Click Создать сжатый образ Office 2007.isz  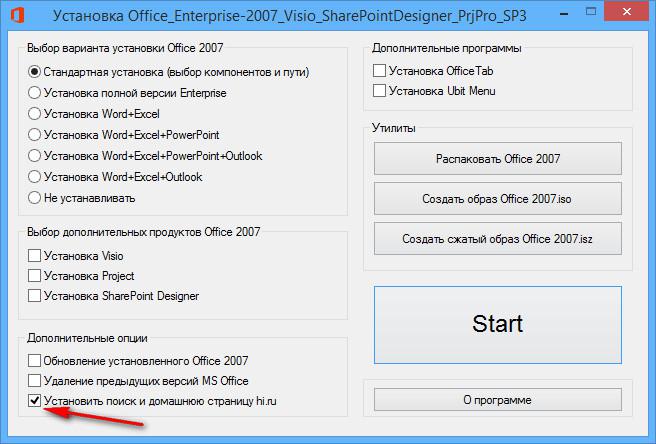tap(497, 240)
